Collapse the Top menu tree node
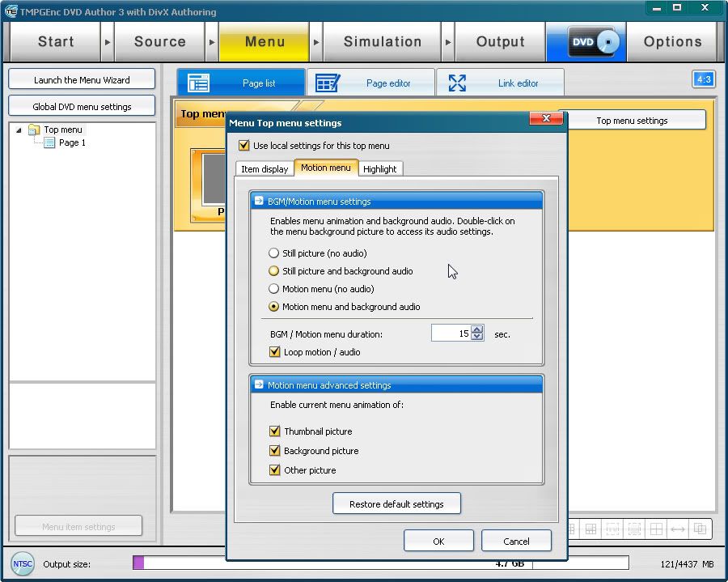Screen dimensions: 728x582 [19, 130]
